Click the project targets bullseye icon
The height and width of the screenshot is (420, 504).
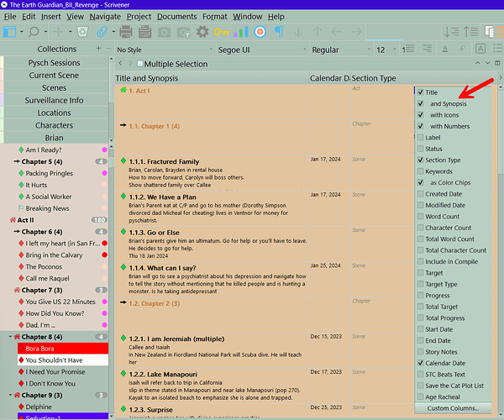(260, 31)
